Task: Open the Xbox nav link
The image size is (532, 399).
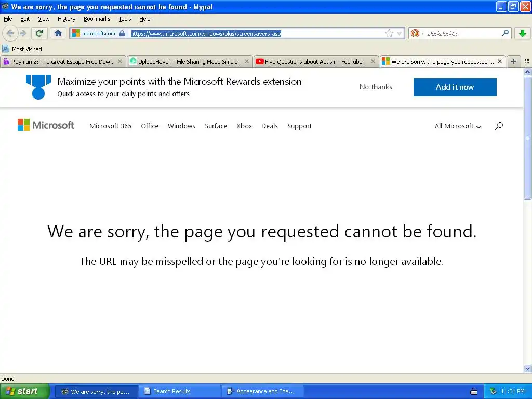Action: pyautogui.click(x=244, y=126)
